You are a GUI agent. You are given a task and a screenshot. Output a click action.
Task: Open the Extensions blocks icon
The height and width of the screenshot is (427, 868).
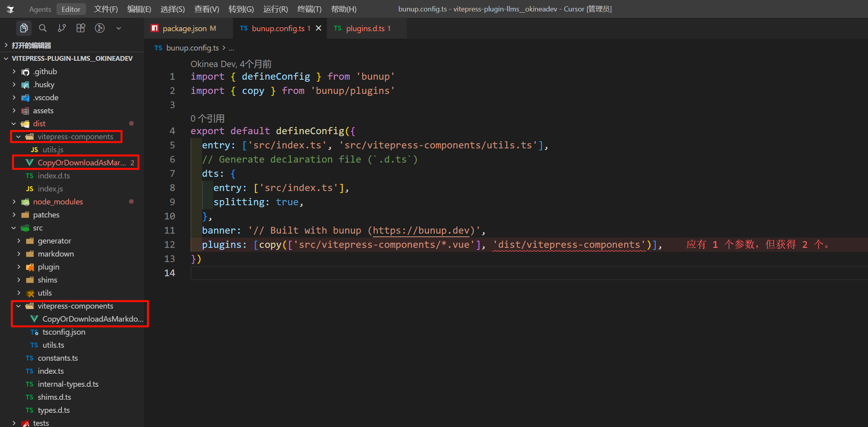(80, 28)
